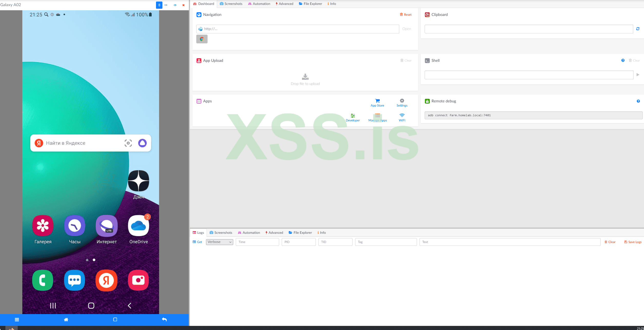Refresh the Clipboard content
Viewport: 644px width, 330px height.
pos(638,29)
